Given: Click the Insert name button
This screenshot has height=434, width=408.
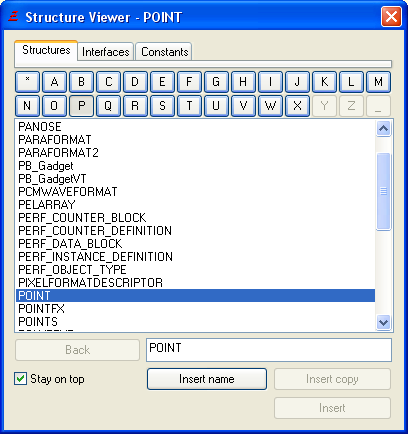Looking at the screenshot, I should pos(207,379).
